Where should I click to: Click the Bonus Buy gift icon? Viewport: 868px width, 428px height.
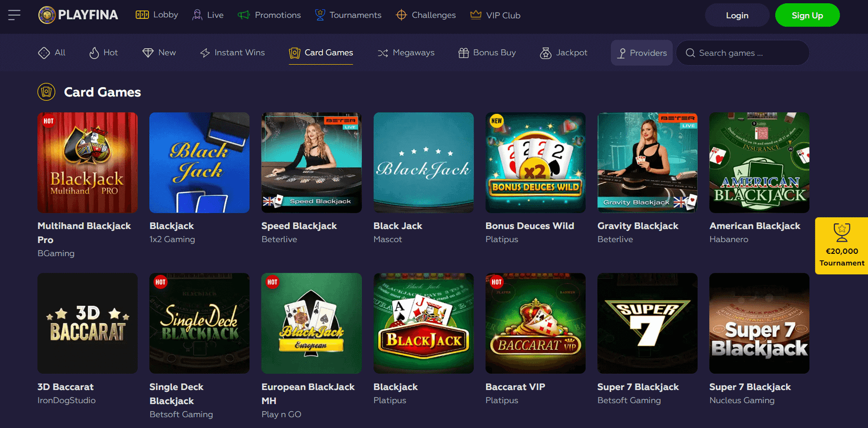click(x=463, y=53)
